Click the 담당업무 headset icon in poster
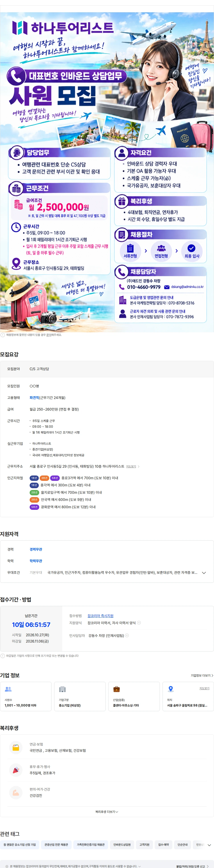This screenshot has height=868, width=214. tap(16, 153)
